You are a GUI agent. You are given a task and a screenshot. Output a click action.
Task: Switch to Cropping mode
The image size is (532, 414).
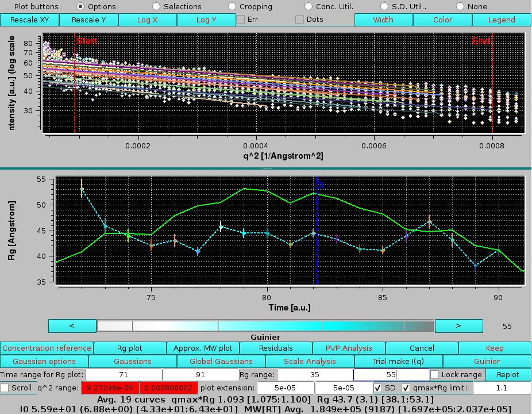pos(232,6)
